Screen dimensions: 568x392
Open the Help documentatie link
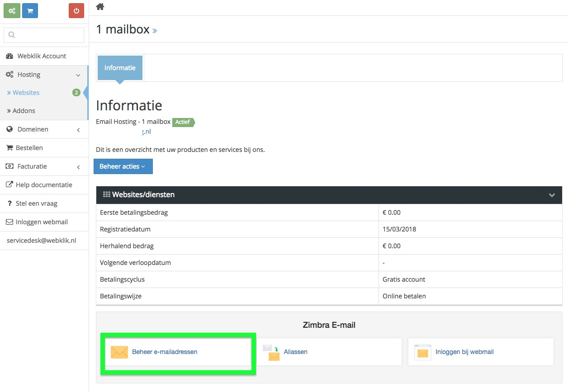coord(43,185)
